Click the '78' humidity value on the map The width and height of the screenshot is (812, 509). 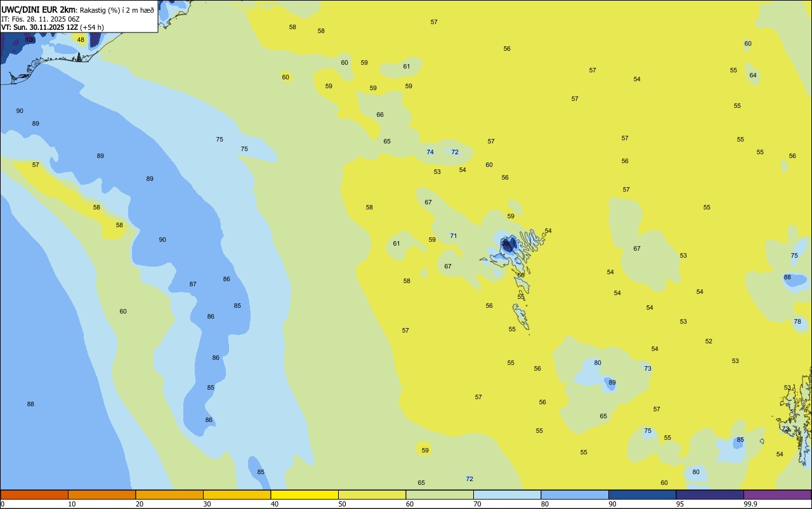797,322
